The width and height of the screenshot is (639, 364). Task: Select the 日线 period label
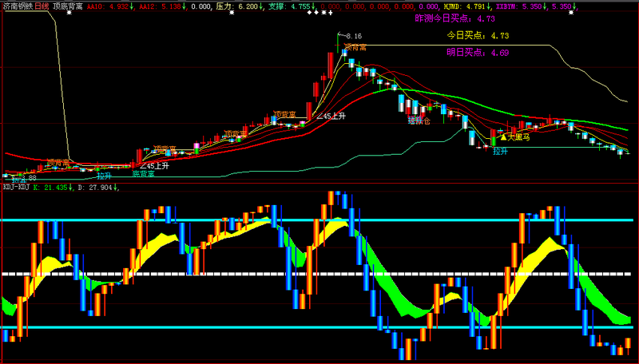(42, 6)
